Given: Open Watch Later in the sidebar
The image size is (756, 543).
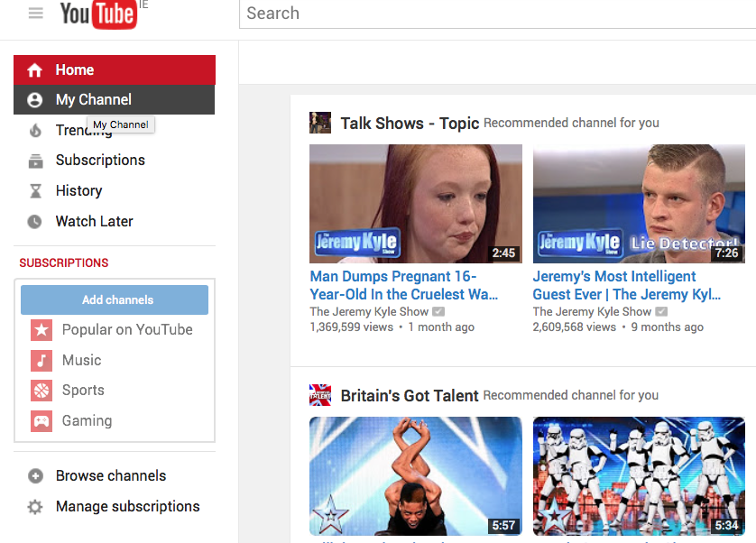Looking at the screenshot, I should pos(95,221).
